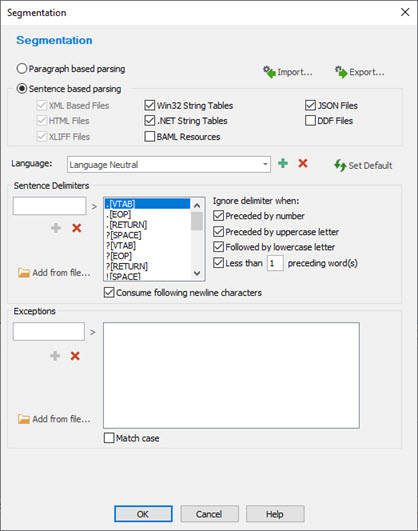Click the Set Default arrows icon
The height and width of the screenshot is (531, 418).
340,165
